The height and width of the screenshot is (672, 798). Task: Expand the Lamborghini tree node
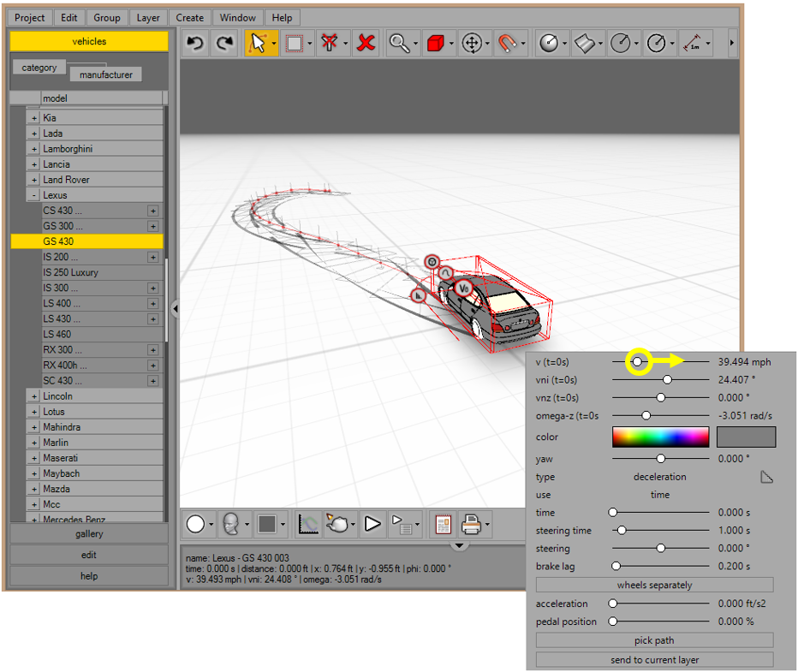click(x=34, y=149)
